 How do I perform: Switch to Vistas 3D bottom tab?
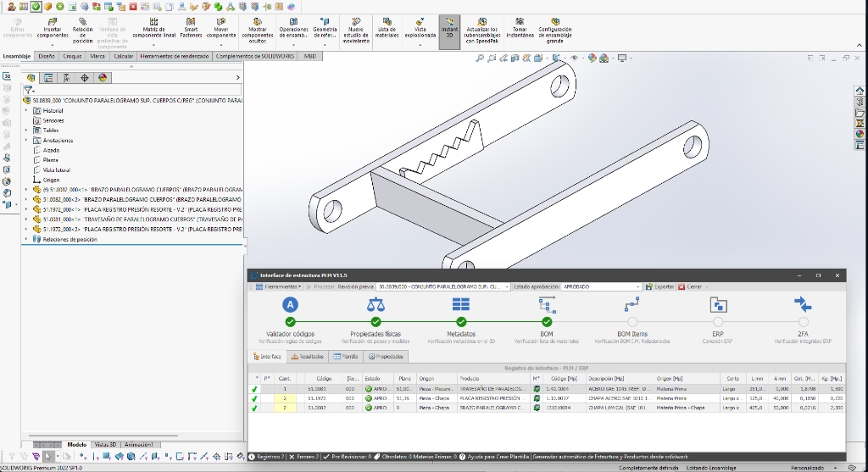105,444
